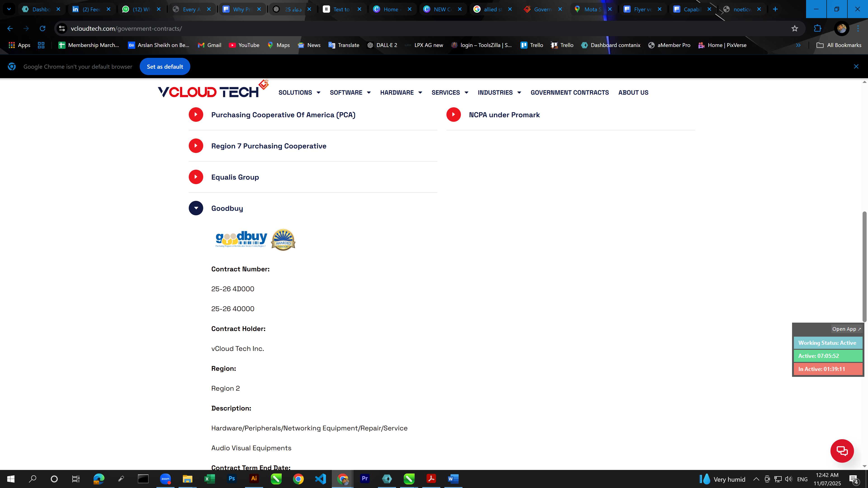Go back with the browser back arrow
This screenshot has width=868, height=488.
[10, 29]
